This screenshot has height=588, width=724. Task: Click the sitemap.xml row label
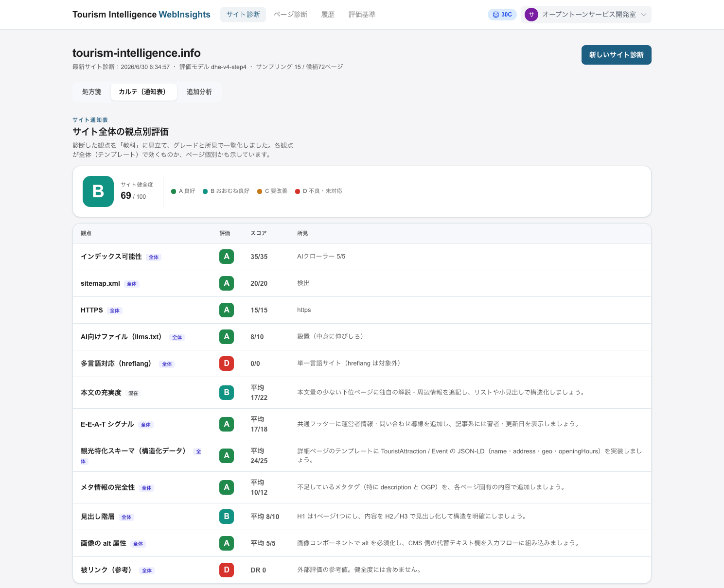[100, 283]
